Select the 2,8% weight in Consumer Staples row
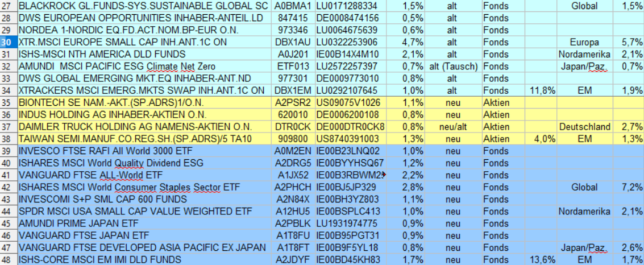Image resolution: width=644 pixels, height=265 pixels. pos(406,187)
